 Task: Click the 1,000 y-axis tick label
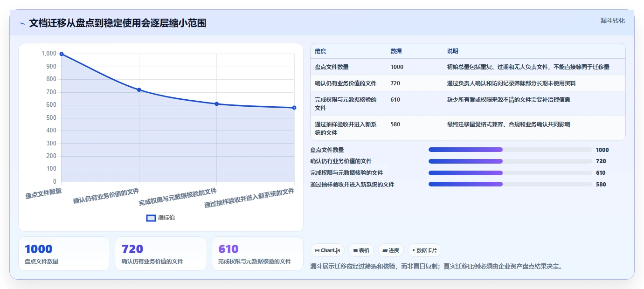[49, 54]
